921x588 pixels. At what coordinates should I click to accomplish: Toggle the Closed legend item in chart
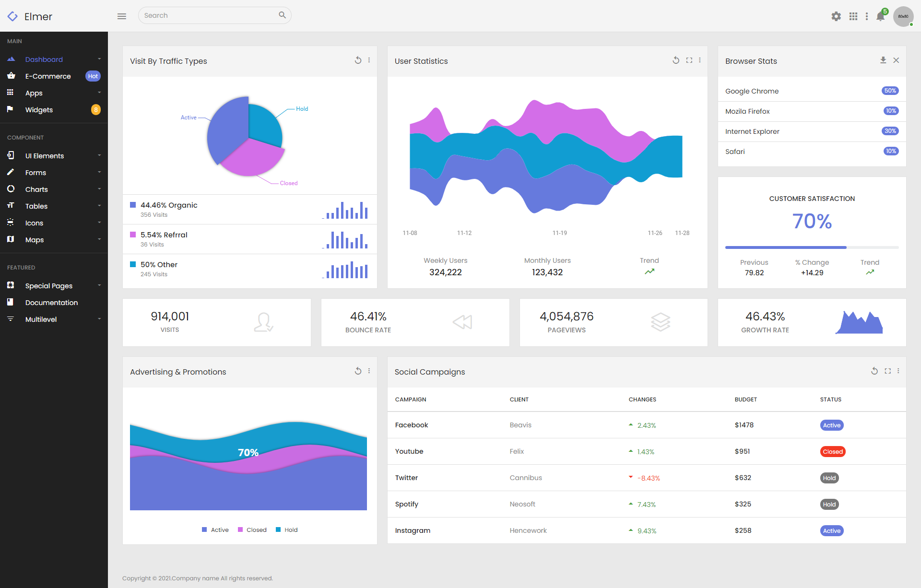point(252,530)
